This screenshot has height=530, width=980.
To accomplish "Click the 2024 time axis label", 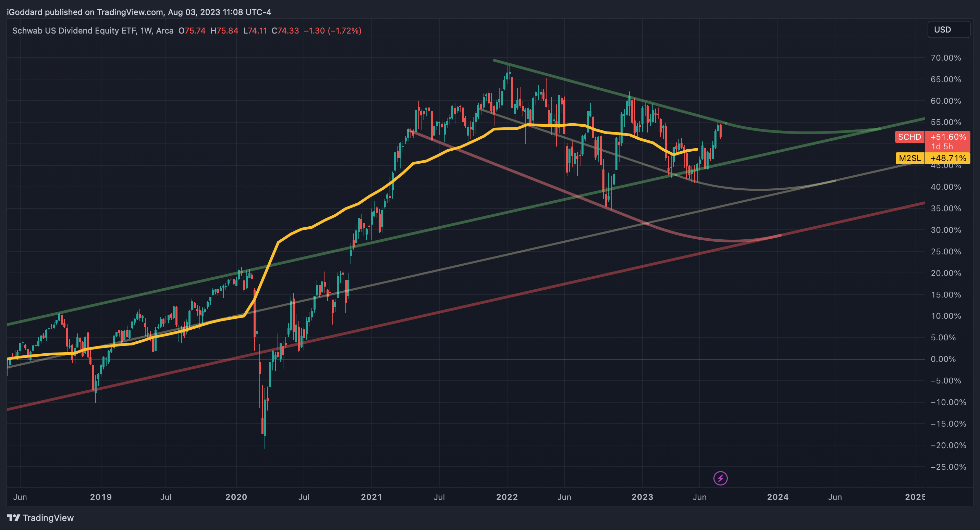I will [x=778, y=497].
